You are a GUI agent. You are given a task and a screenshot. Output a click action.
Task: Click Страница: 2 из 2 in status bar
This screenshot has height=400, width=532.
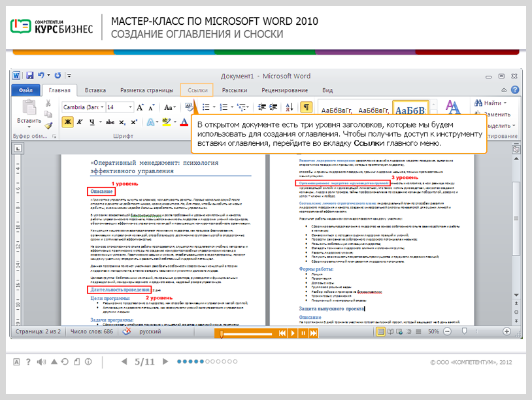38,331
